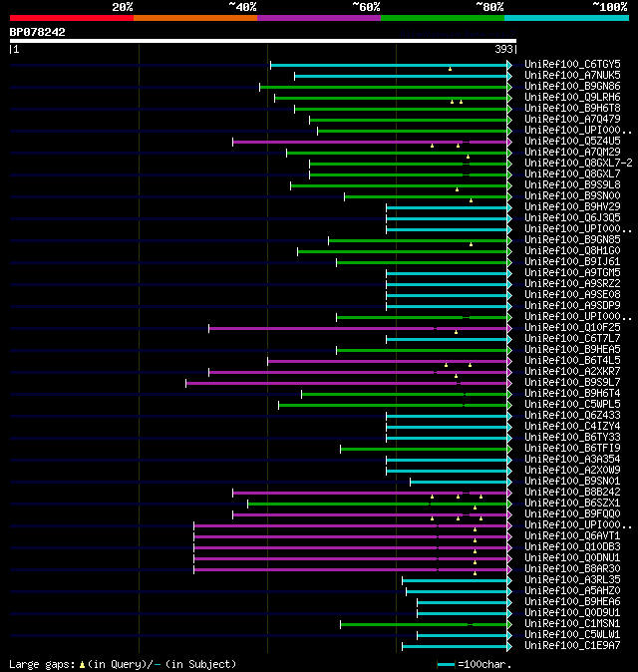Click the red 20% identity legend segment
Viewport: 638px width, 672px height.
coord(72,18)
